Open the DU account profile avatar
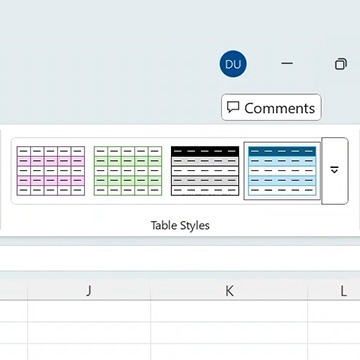 (x=233, y=64)
